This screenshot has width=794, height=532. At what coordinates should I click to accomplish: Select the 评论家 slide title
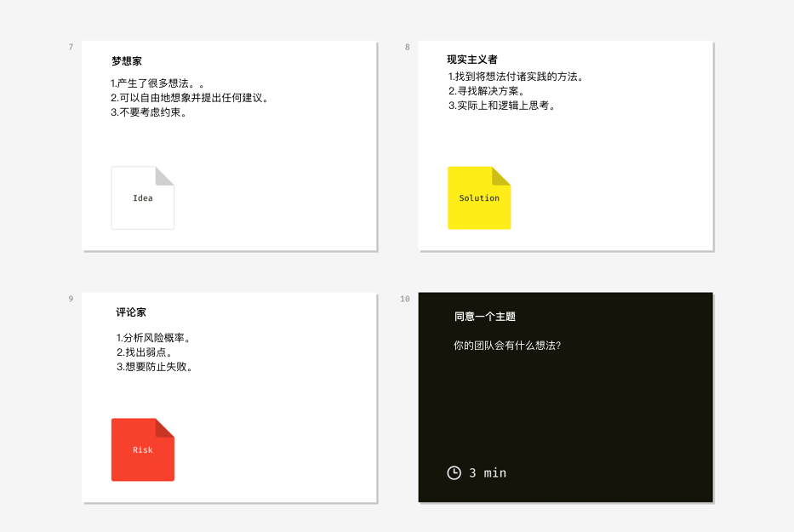[131, 312]
